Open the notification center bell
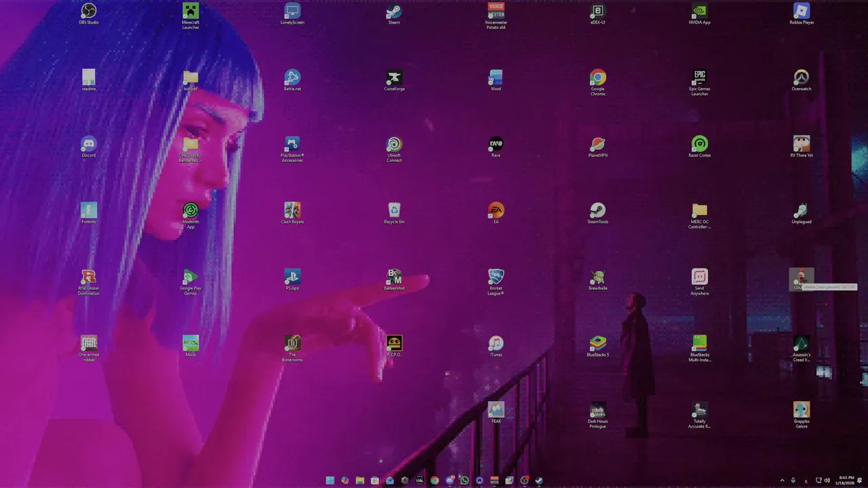 click(x=859, y=481)
